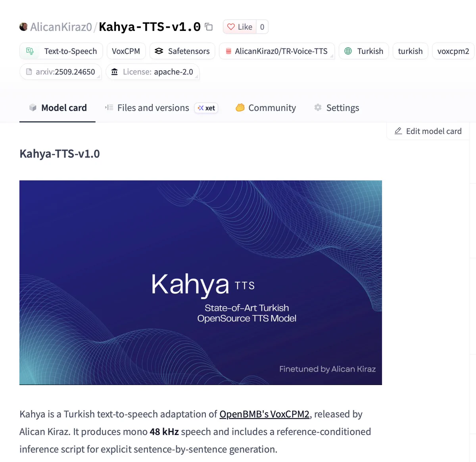Click the xet badge
This screenshot has height=462, width=476.
click(x=206, y=108)
